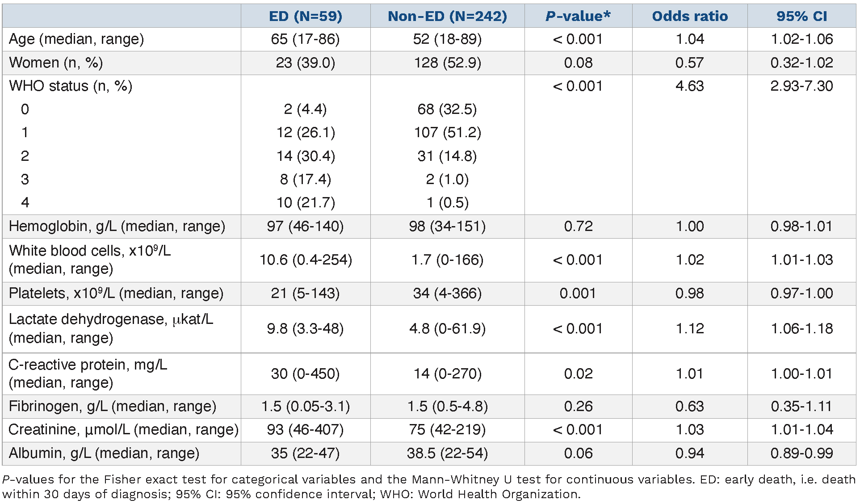Click the "ED (N=59)" column header
The image size is (860, 504).
point(306,16)
